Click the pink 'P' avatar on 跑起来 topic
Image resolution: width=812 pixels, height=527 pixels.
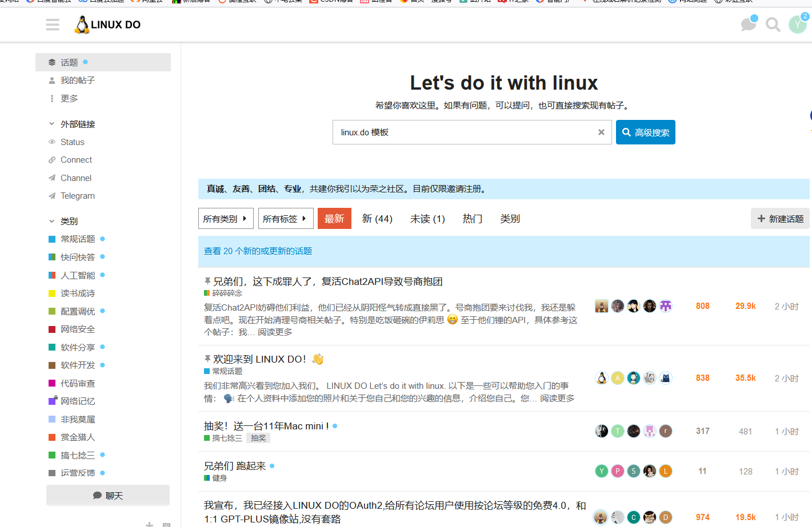coord(618,471)
